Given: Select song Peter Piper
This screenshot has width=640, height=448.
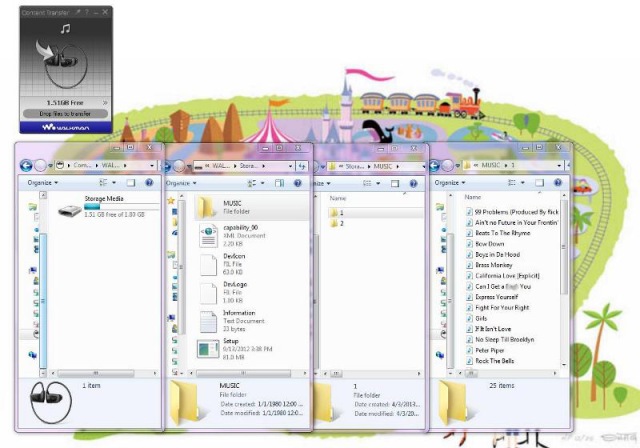Looking at the screenshot, I should (485, 350).
